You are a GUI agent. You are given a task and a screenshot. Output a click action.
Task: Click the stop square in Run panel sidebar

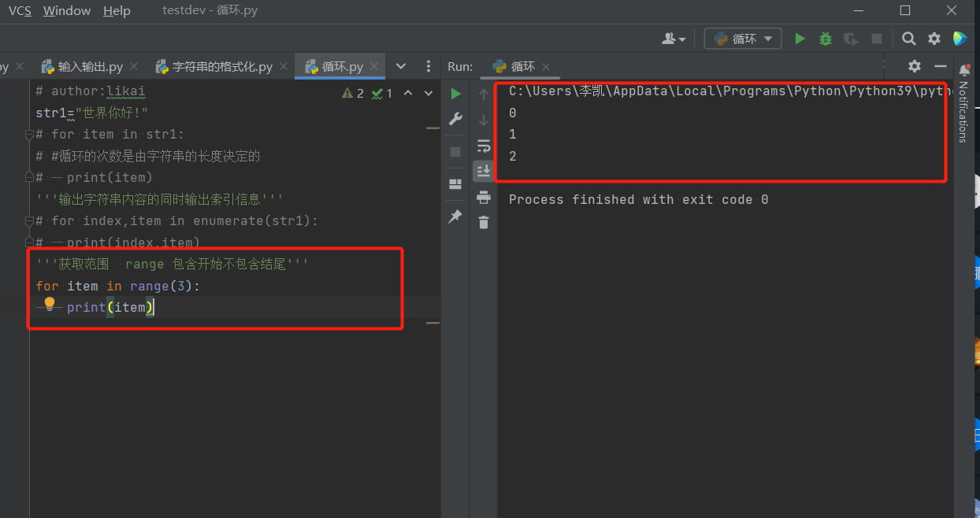pyautogui.click(x=455, y=152)
